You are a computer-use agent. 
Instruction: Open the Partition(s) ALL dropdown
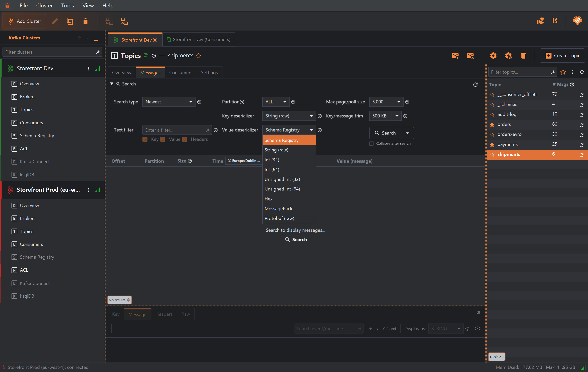[x=276, y=102]
